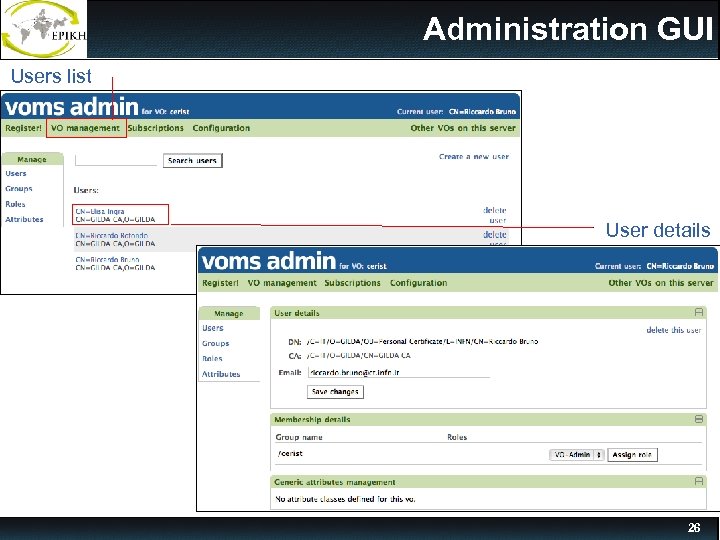The height and width of the screenshot is (540, 720).
Task: Click Create a new user link
Action: coord(474,157)
